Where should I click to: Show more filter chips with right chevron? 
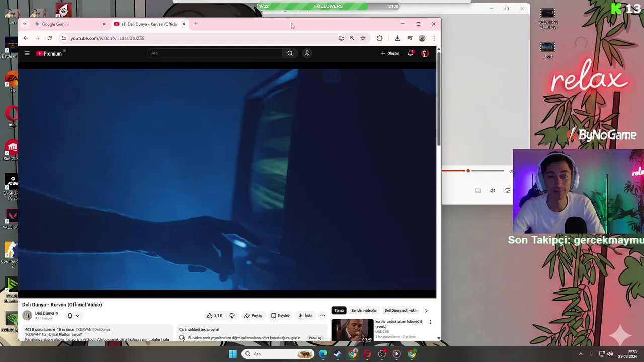(426, 311)
